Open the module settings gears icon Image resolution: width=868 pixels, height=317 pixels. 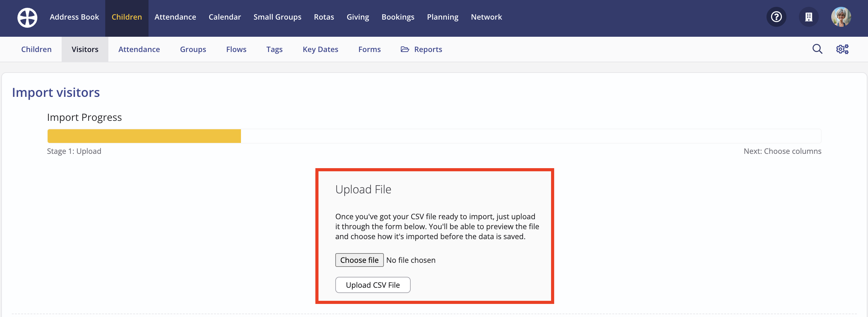(x=842, y=49)
